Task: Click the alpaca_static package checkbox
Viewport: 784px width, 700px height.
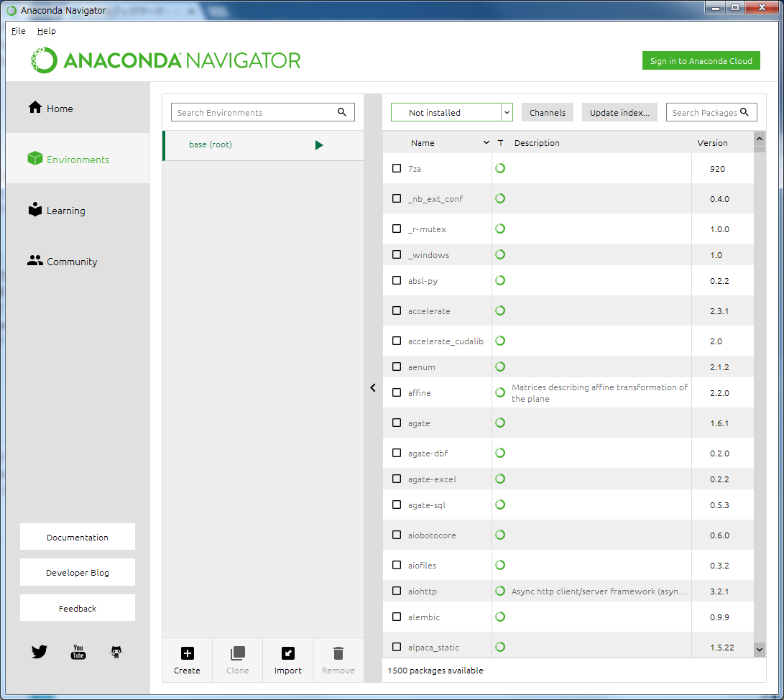Action: tap(397, 647)
